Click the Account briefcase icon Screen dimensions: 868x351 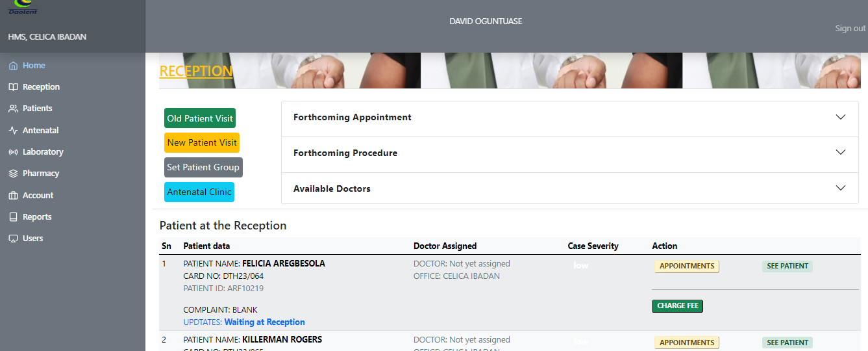13,196
